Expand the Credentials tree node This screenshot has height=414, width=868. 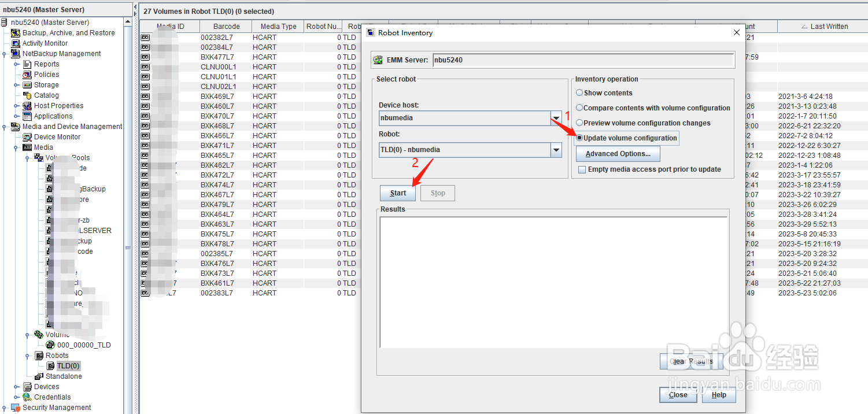[16, 398]
